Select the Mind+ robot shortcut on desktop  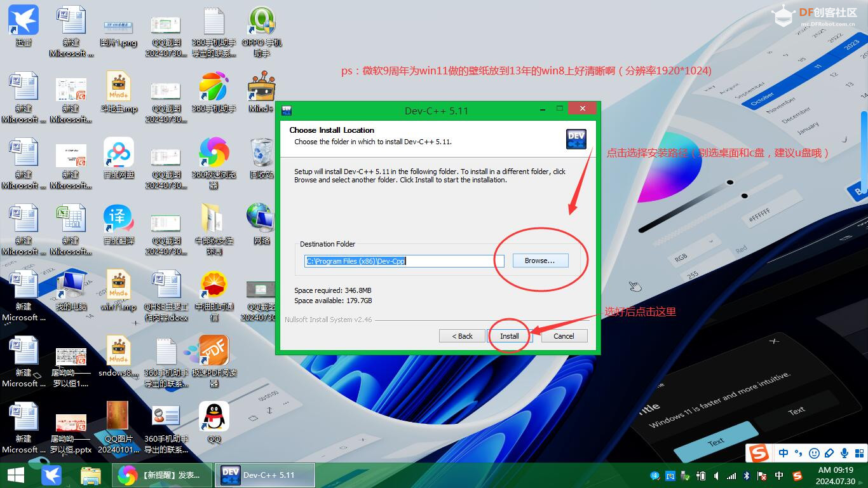tap(261, 92)
